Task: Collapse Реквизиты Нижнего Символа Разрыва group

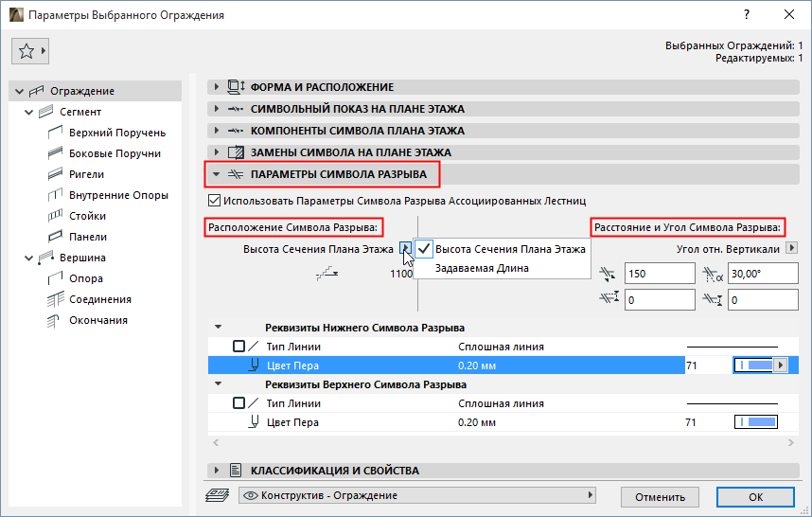Action: pos(219,328)
